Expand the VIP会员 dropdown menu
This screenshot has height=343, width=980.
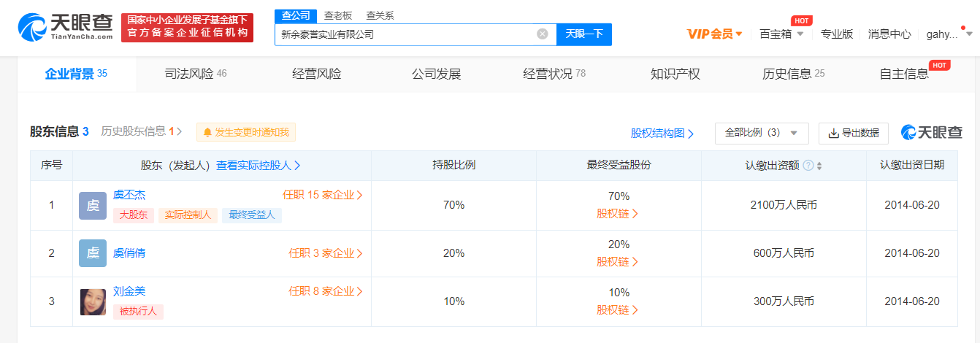(x=715, y=34)
